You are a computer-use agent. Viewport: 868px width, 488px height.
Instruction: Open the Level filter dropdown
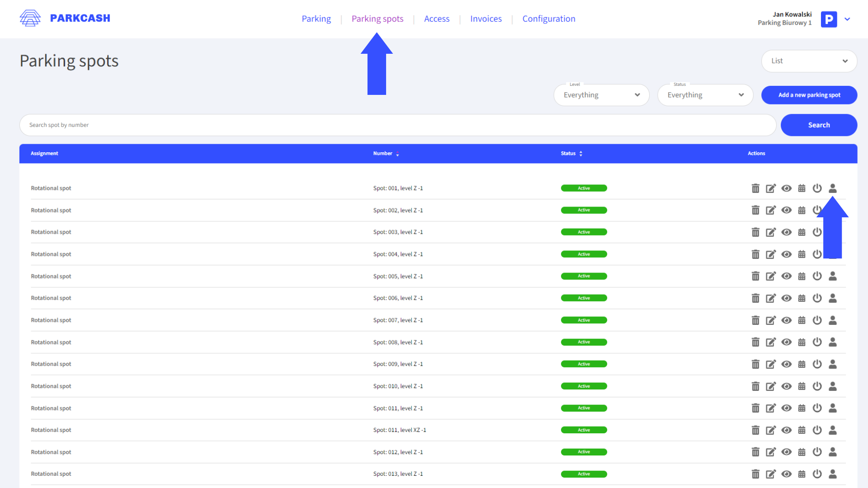pyautogui.click(x=601, y=95)
